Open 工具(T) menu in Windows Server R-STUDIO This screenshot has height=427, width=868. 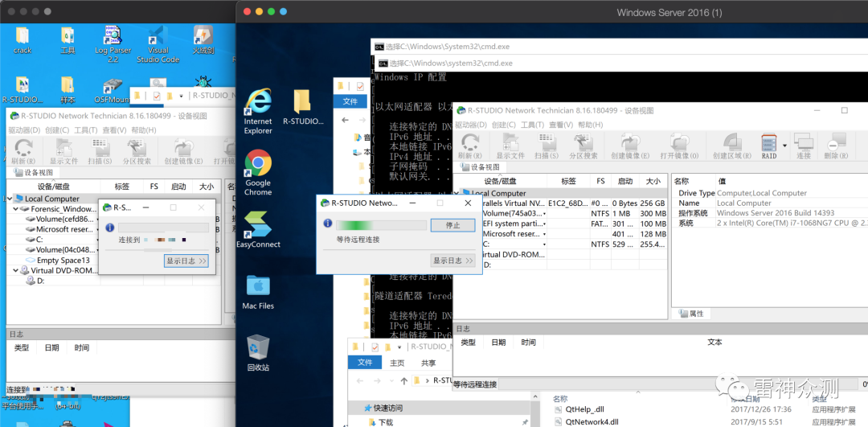click(534, 125)
